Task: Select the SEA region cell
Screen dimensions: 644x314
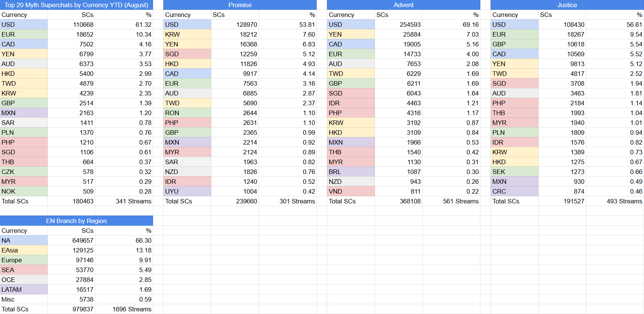Action: tap(24, 270)
